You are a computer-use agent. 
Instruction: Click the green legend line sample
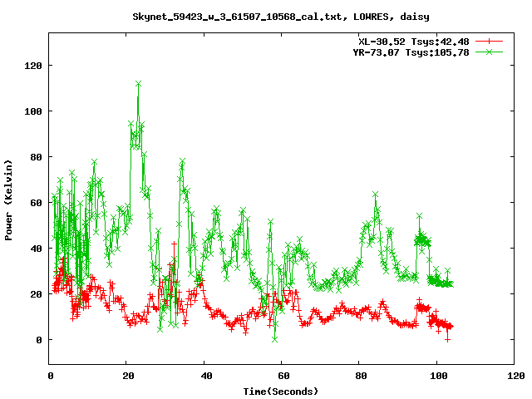489,52
